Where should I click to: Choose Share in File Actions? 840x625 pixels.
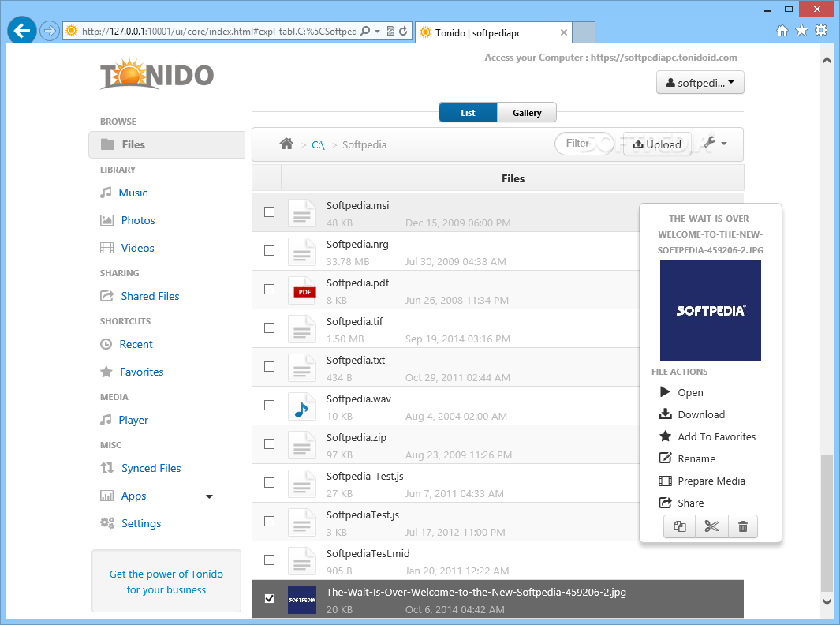click(681, 503)
